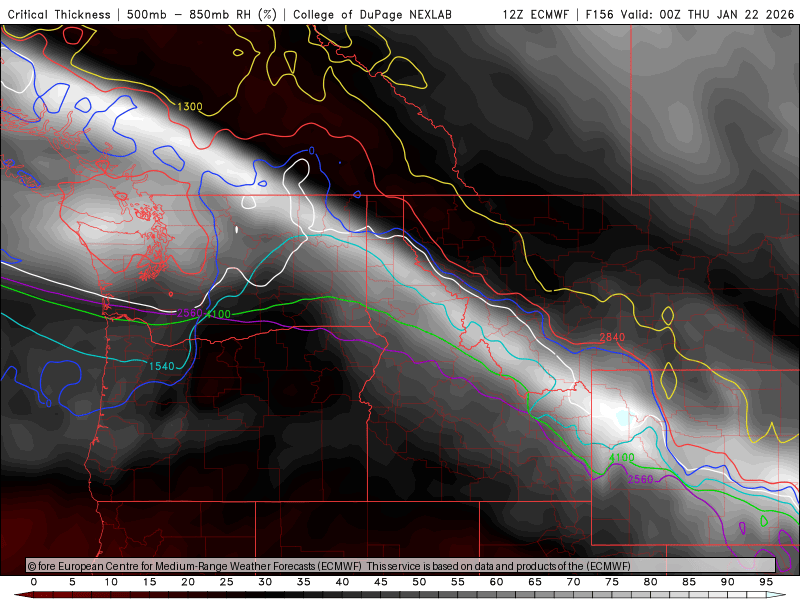Screen dimensions: 800x600
Task: Click the colorbar tick label "30"
Action: pos(265,582)
